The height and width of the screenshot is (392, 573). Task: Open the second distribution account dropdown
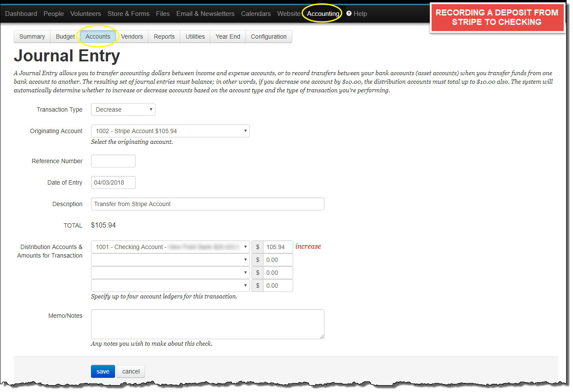[x=170, y=260]
